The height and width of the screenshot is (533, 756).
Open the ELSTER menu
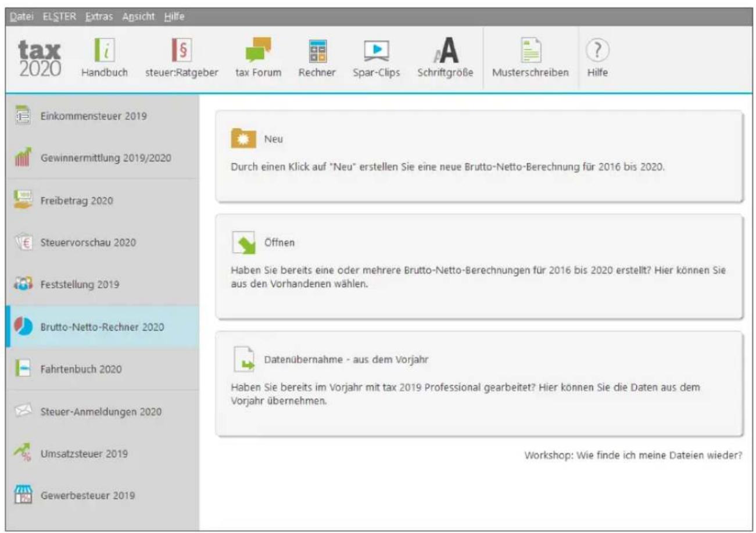59,16
